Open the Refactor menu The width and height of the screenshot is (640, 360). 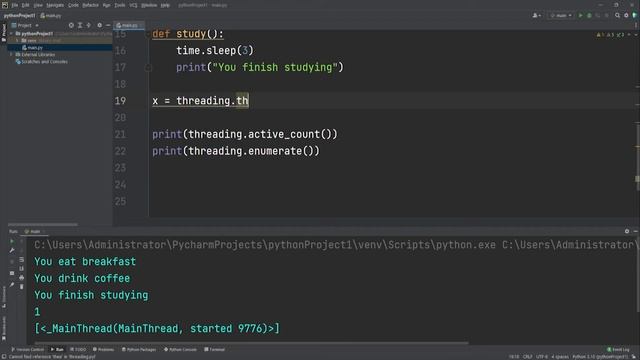pyautogui.click(x=90, y=5)
